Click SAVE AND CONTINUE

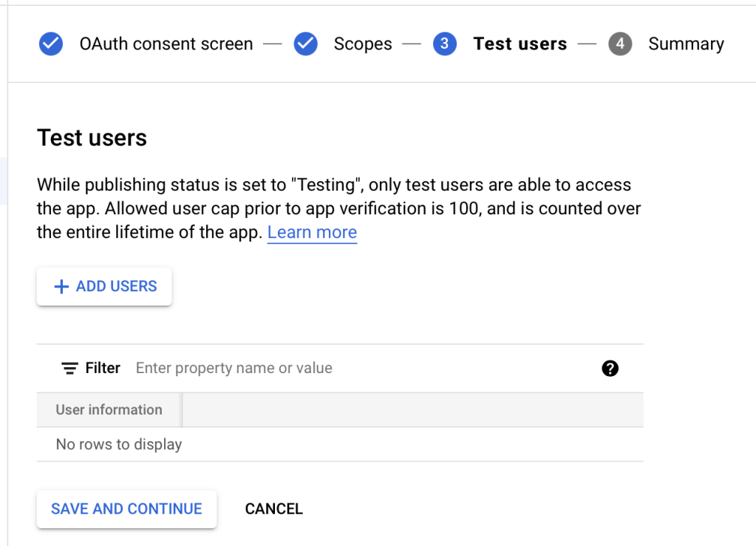[x=126, y=509]
